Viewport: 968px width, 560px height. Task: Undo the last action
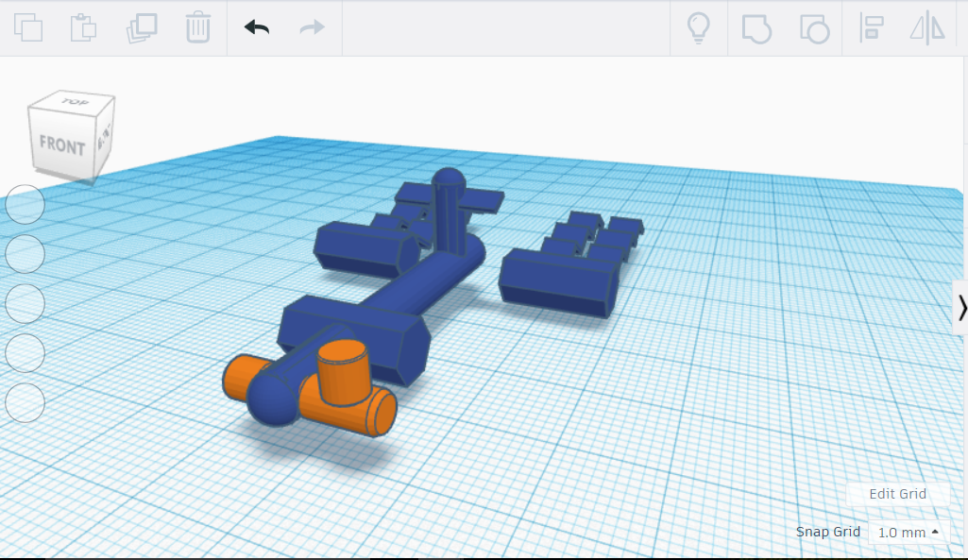pos(257,27)
